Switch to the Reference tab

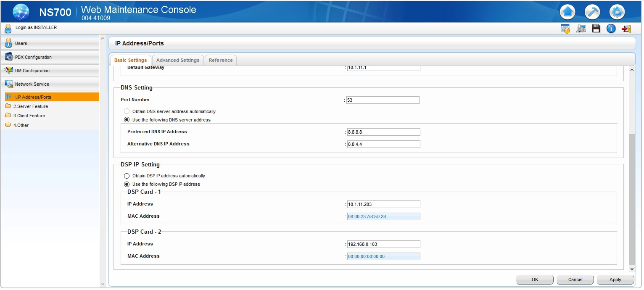(221, 60)
